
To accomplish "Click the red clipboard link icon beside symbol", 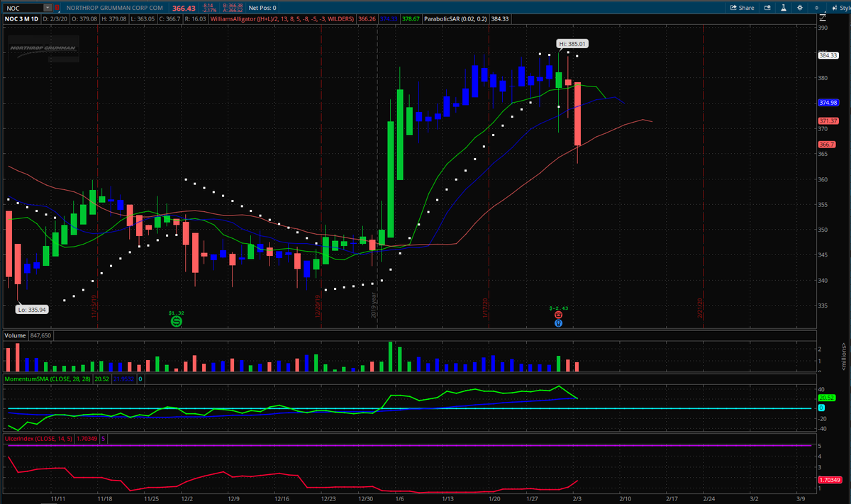I will pyautogui.click(x=57, y=7).
